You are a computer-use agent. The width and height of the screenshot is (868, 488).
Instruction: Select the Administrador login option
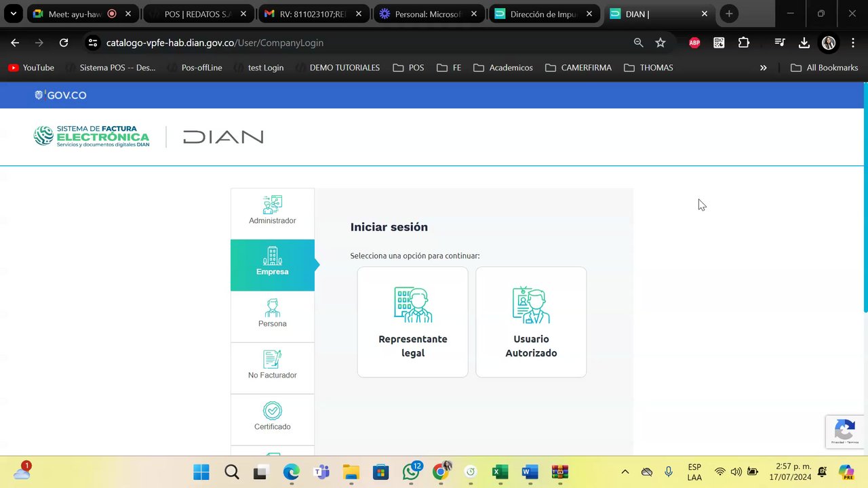click(272, 213)
